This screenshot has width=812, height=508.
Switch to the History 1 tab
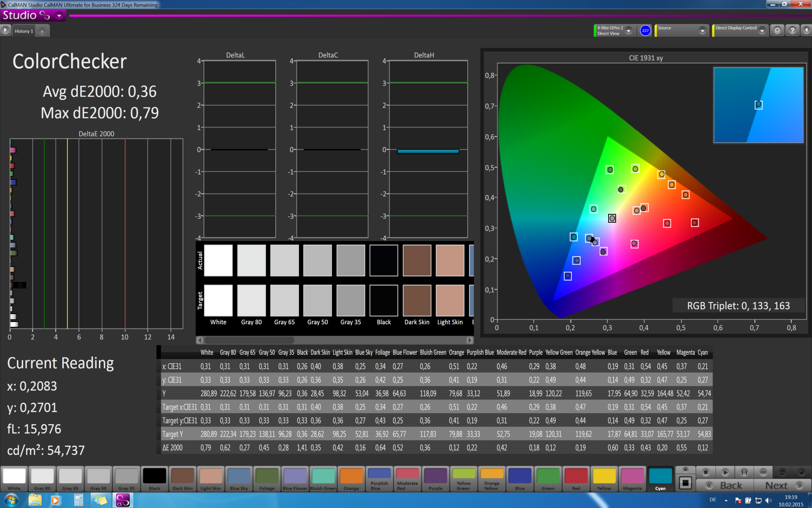(24, 31)
